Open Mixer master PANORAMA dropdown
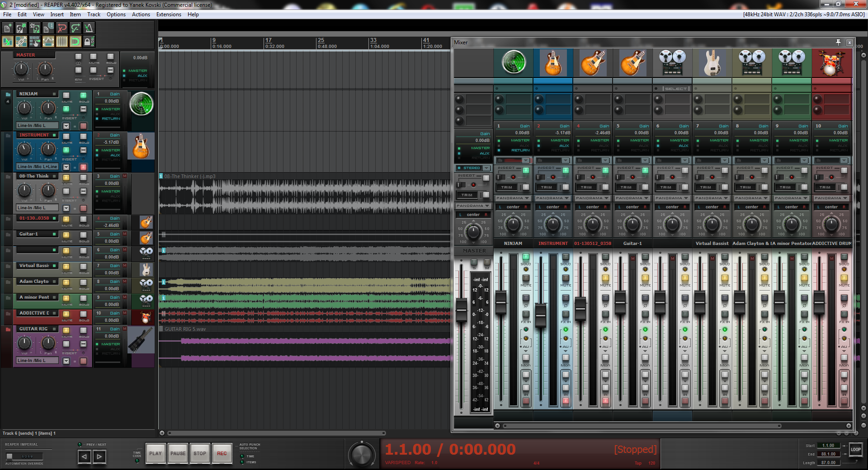The width and height of the screenshot is (868, 470). coord(473,206)
